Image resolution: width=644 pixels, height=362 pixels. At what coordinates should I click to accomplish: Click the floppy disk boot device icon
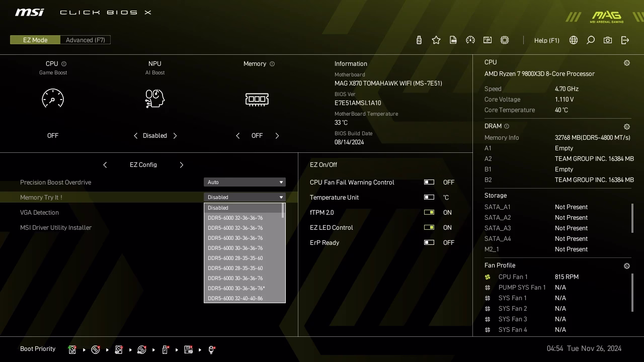[188, 349]
